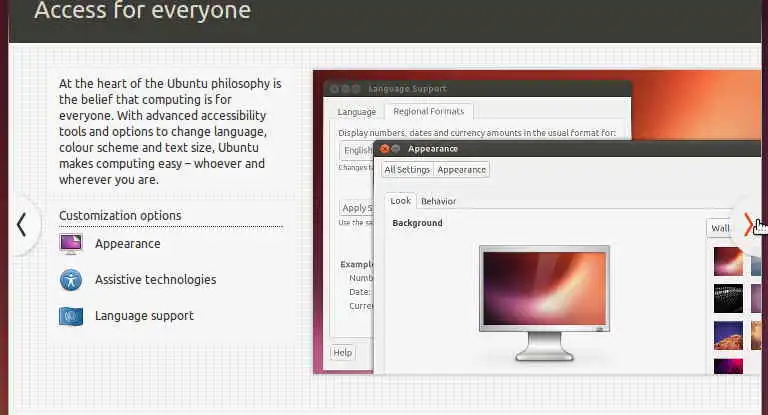Click the Apply System-Wide button
768x415 pixels.
click(357, 208)
